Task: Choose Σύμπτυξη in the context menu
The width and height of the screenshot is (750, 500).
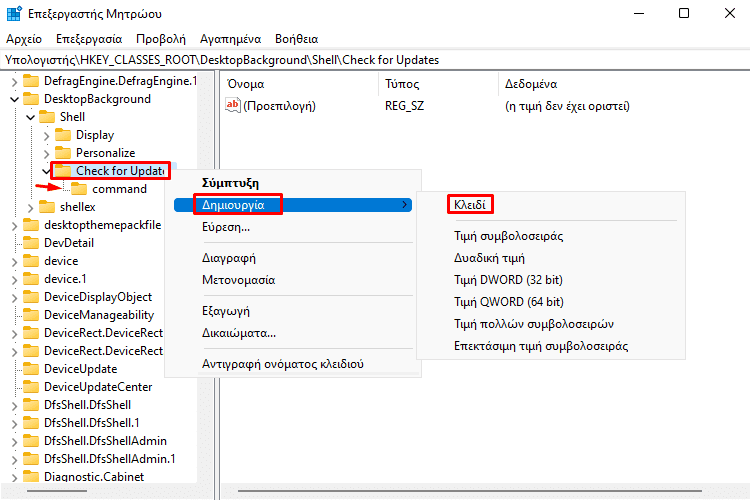Action: point(293,183)
